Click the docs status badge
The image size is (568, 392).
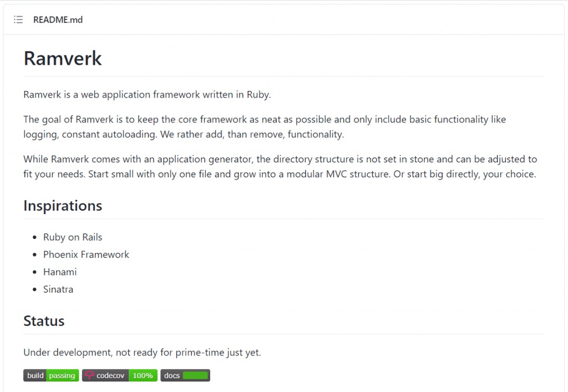coord(185,375)
